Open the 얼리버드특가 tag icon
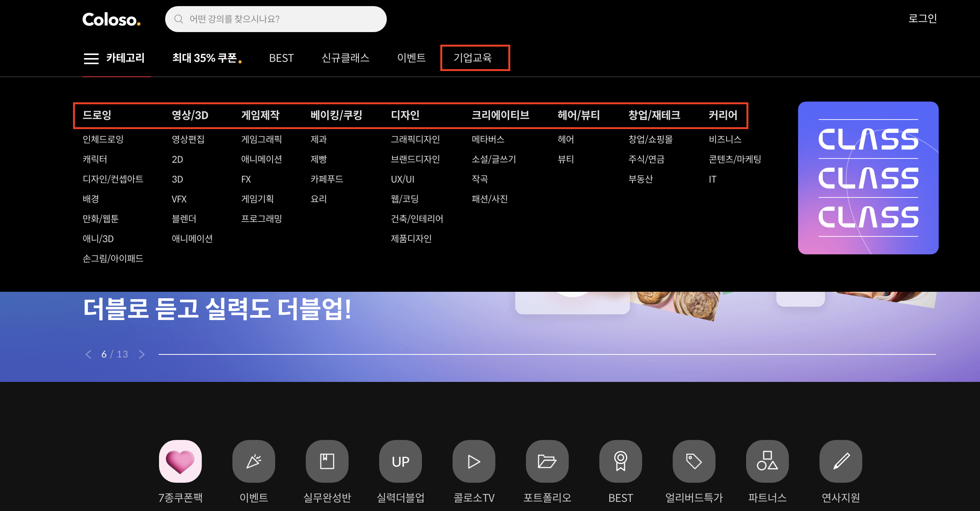980x511 pixels. pyautogui.click(x=694, y=461)
